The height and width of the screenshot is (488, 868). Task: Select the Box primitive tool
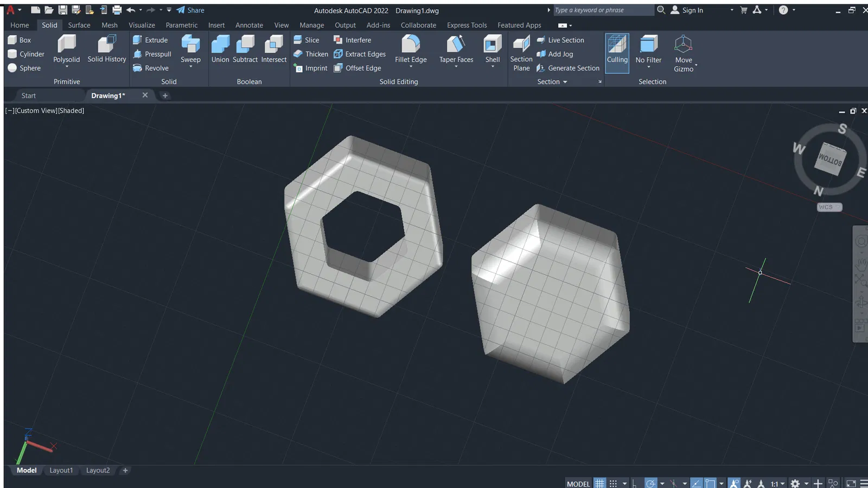point(20,40)
